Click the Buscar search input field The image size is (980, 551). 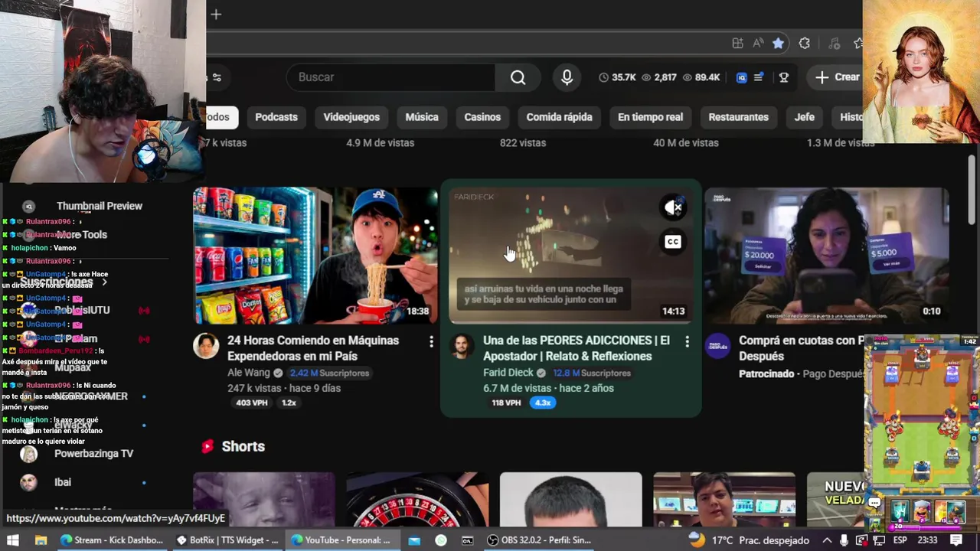[x=390, y=77]
